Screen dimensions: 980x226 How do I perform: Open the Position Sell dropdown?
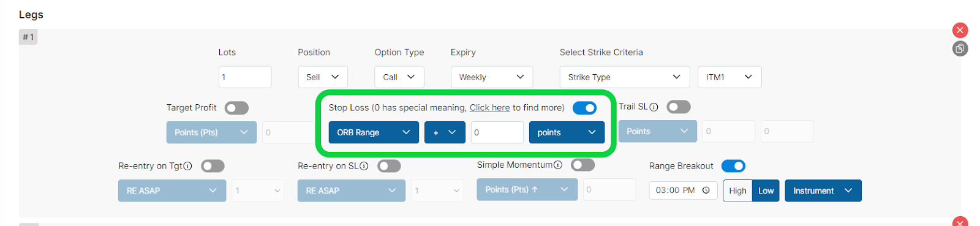tap(323, 77)
